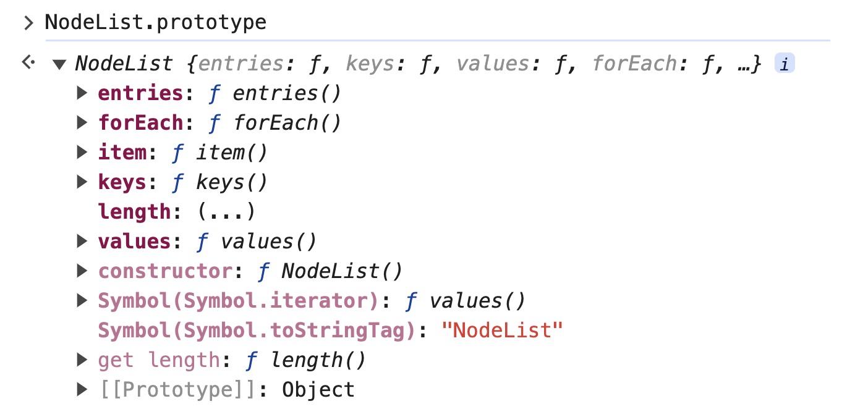Click the f entries() function value
Image resolution: width=868 pixels, height=409 pixels.
(x=275, y=93)
